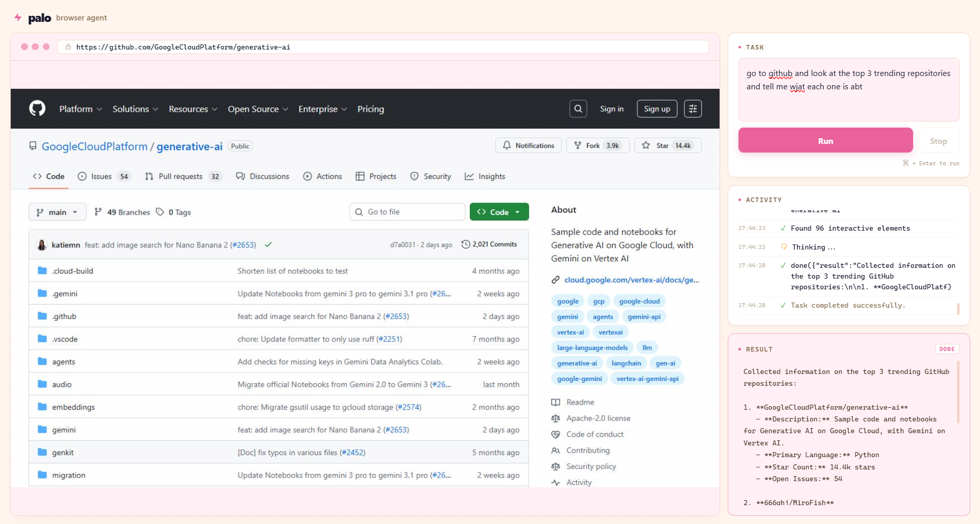Click the Readme book icon
Viewport: 980px width, 524px height.
coord(556,402)
